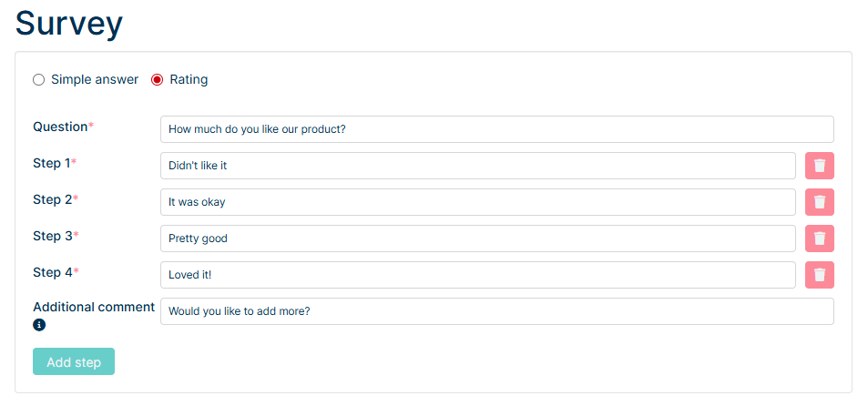This screenshot has height=406, width=868.
Task: Focus the Additional comment text field
Action: click(x=496, y=311)
